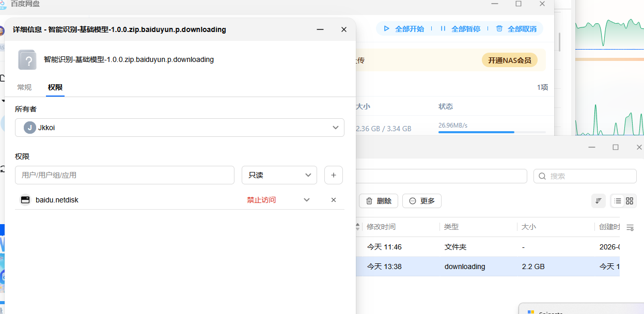644x314 pixels.
Task: Click the 1项 item count text
Action: (x=542, y=88)
